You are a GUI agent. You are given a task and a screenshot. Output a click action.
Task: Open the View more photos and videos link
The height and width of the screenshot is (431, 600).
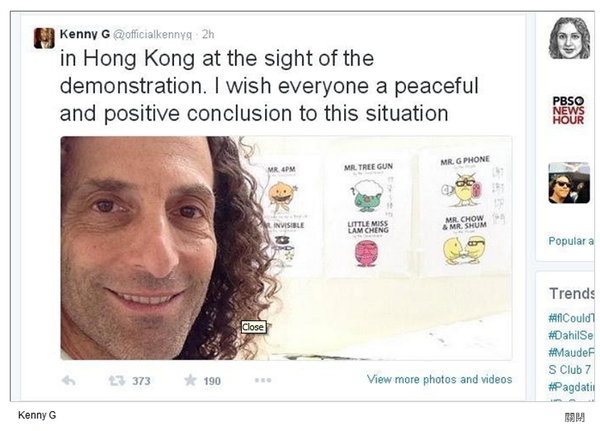click(x=439, y=379)
